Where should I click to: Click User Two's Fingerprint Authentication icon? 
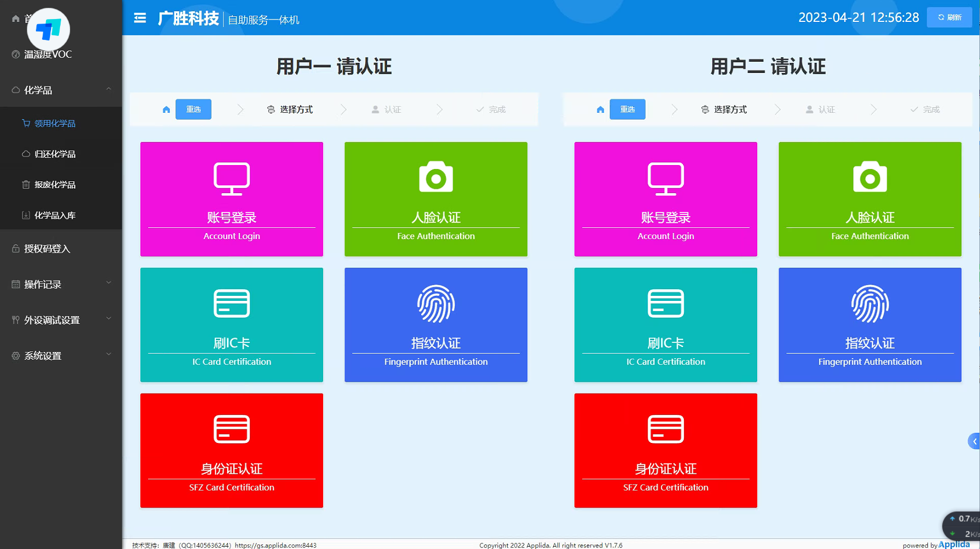coord(869,304)
